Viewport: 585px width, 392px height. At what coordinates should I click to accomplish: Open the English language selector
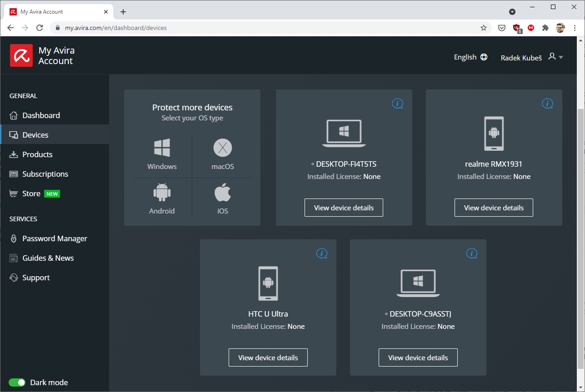click(470, 57)
